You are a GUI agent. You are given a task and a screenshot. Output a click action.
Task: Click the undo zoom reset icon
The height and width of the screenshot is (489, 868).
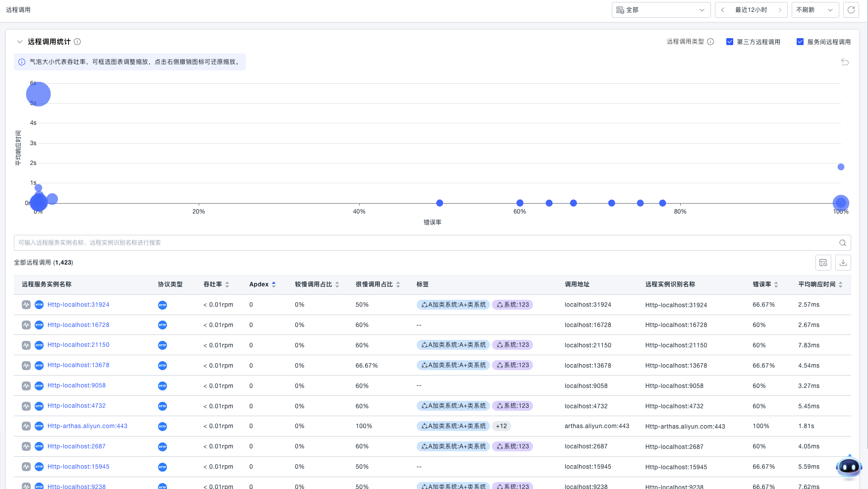coord(845,62)
